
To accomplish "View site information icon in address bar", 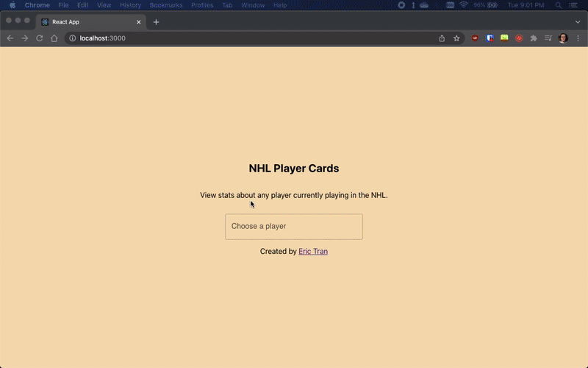I will (72, 38).
